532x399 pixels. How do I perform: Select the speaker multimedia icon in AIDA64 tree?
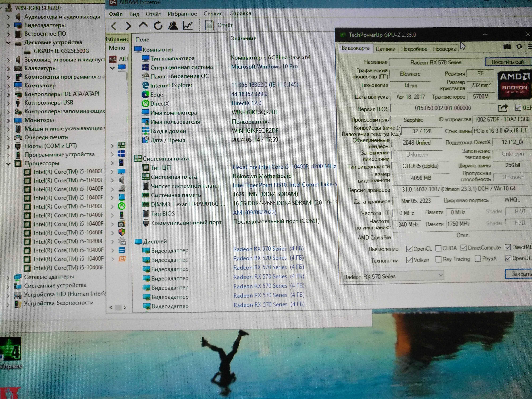121,180
